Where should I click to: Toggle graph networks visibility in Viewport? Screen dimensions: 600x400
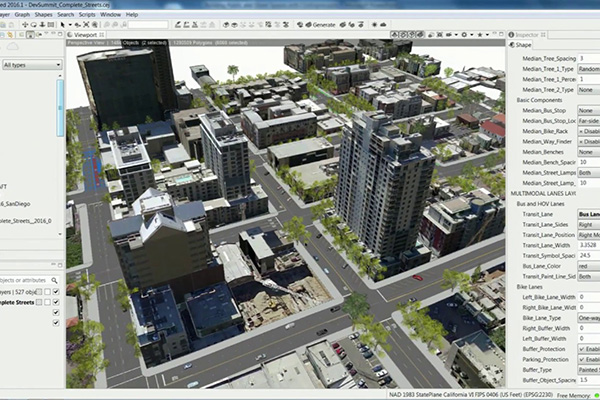click(x=403, y=35)
